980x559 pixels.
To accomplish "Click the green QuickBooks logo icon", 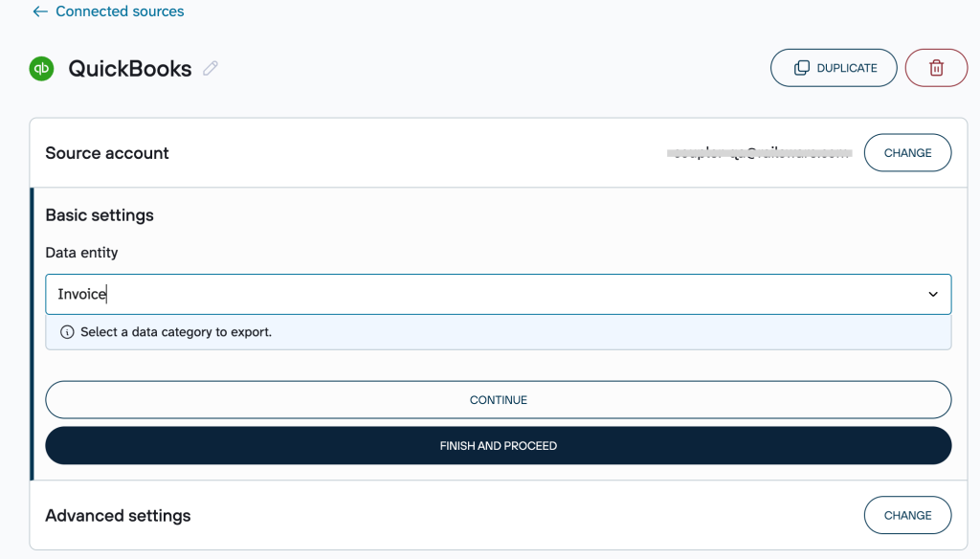I will 41,69.
